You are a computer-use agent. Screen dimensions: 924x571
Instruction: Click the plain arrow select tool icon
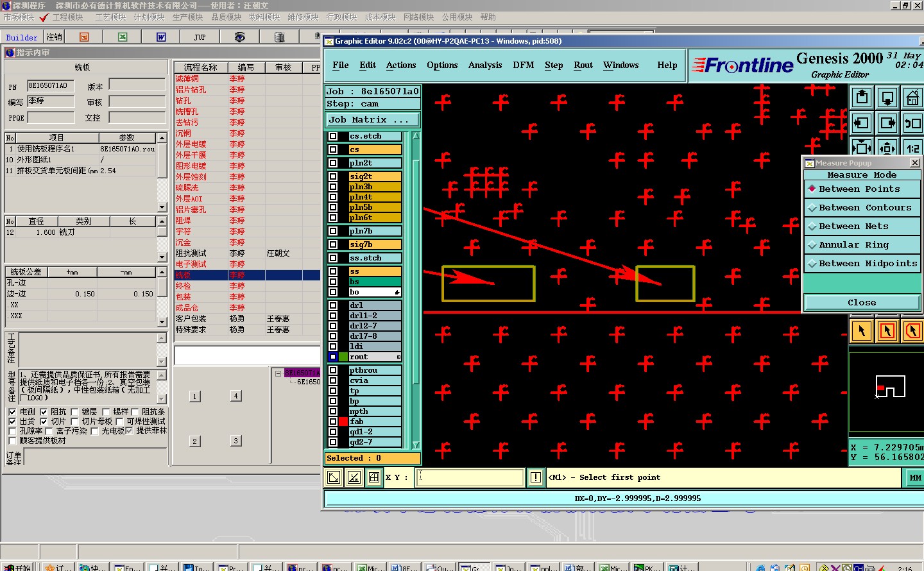(x=862, y=331)
